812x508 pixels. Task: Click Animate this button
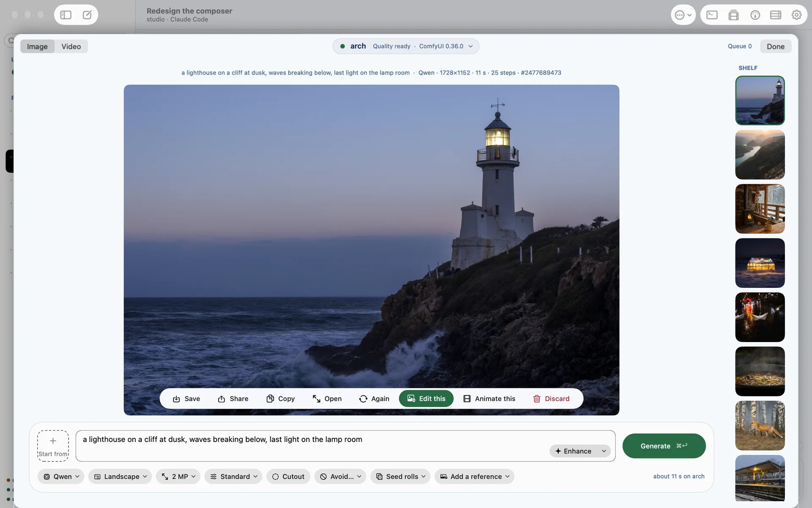(x=489, y=399)
